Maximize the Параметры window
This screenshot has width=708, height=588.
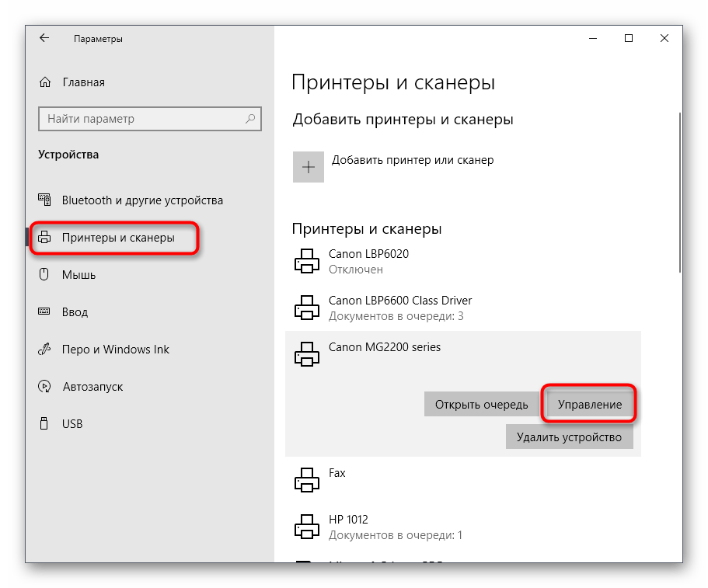[629, 38]
